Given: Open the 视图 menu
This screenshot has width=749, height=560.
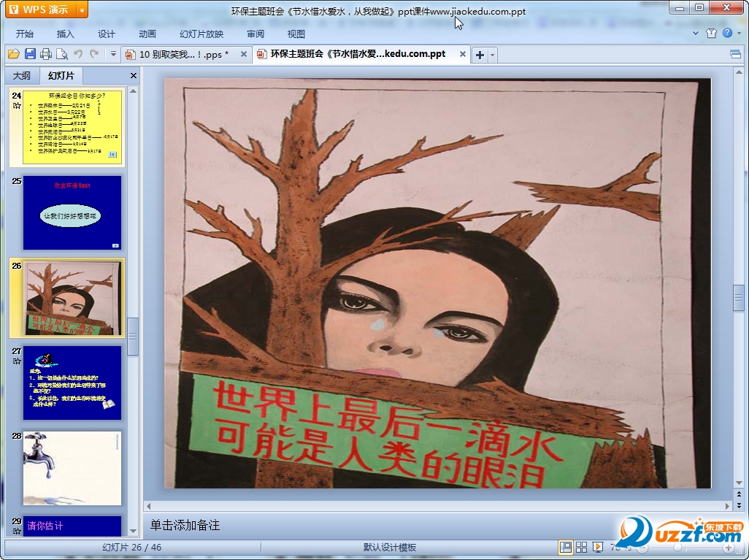Looking at the screenshot, I should tap(296, 34).
